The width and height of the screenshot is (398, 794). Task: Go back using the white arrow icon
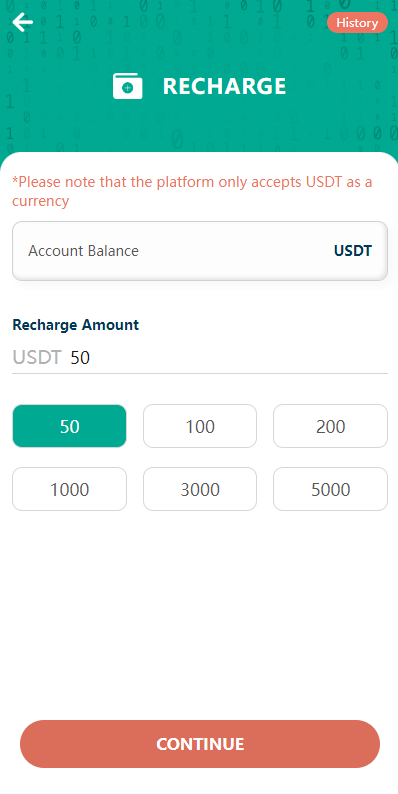click(x=23, y=22)
